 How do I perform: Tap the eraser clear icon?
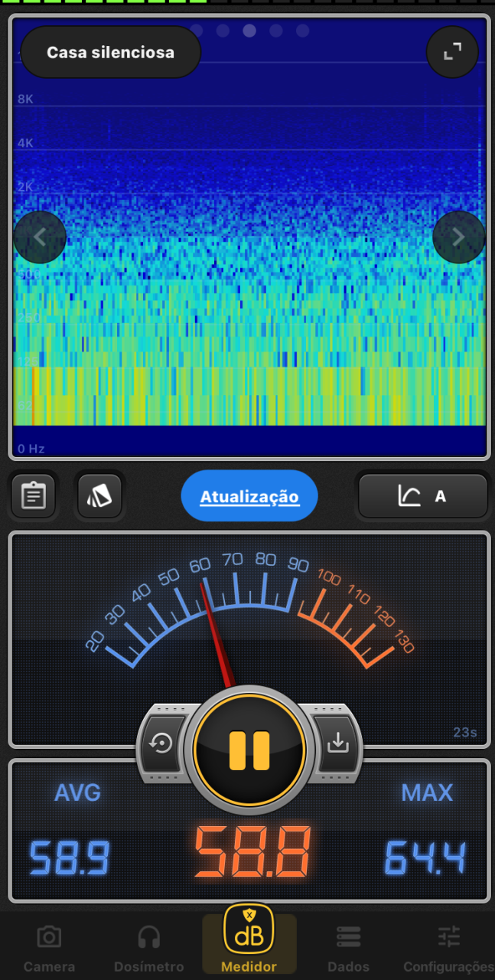point(99,496)
